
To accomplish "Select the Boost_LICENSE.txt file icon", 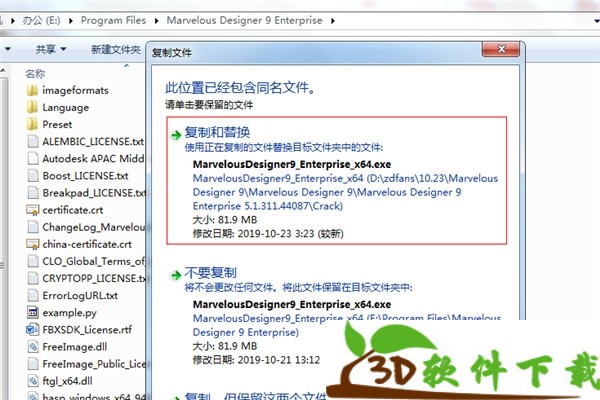I will 33,176.
